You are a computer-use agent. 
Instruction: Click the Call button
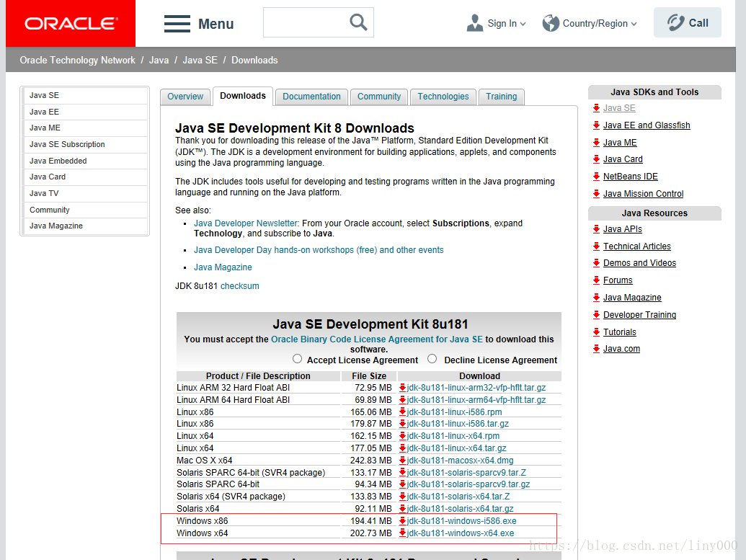click(688, 22)
